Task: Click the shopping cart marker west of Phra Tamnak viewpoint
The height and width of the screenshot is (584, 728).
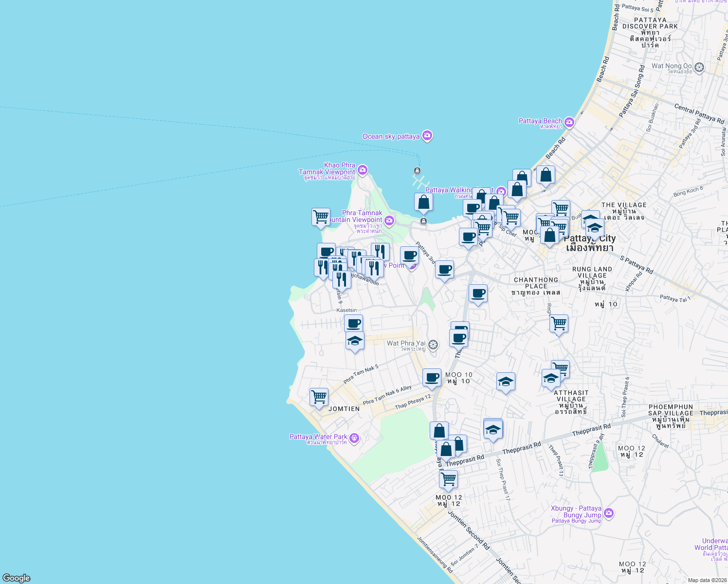Action: pyautogui.click(x=321, y=217)
